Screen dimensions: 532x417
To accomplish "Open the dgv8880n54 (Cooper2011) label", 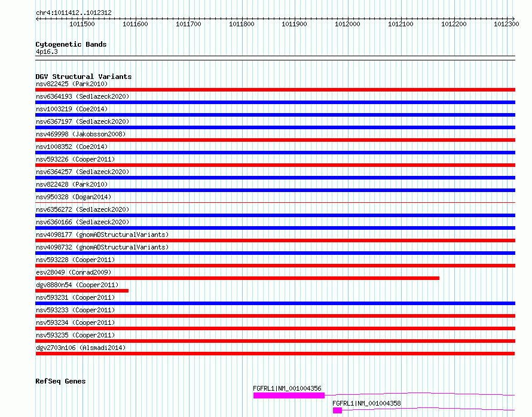I will 77,285.
